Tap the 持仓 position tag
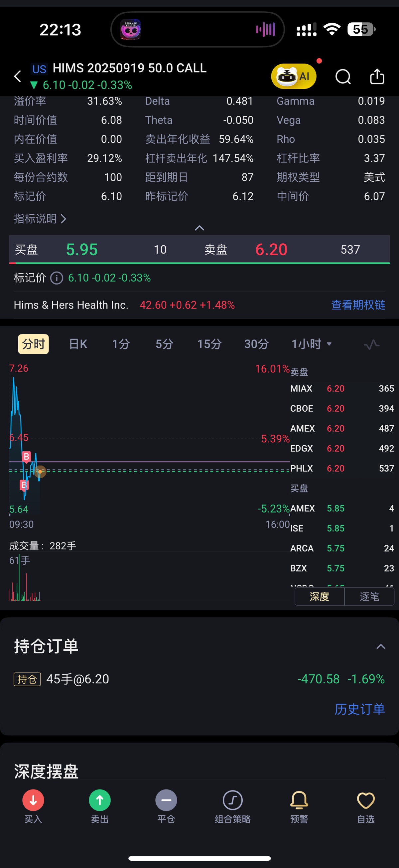This screenshot has width=399, height=868. (27, 679)
